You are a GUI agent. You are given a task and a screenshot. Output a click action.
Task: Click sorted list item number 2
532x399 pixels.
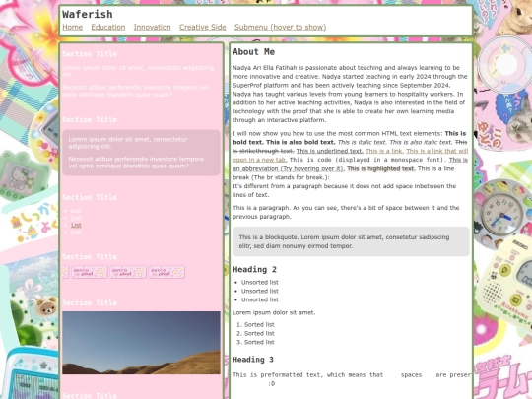259,334
